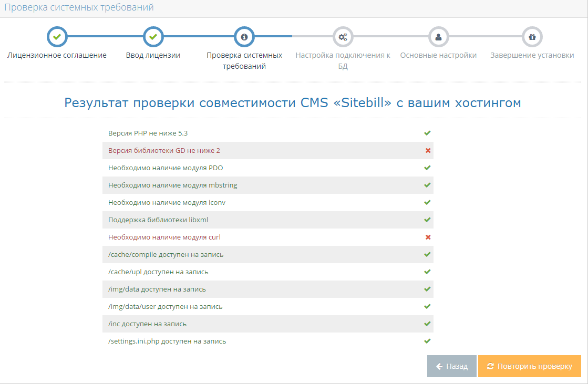
Task: Click the text /img/data доступен на запись
Action: coord(157,289)
